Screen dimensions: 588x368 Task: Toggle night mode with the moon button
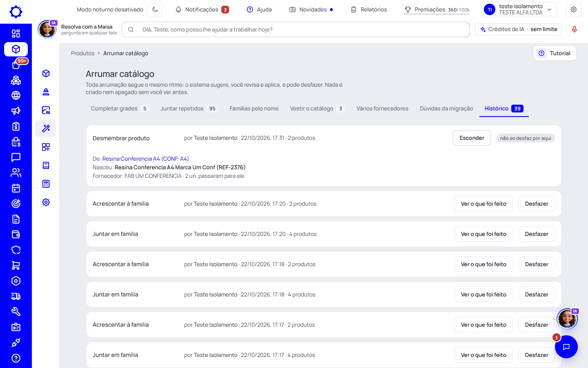pyautogui.click(x=155, y=9)
